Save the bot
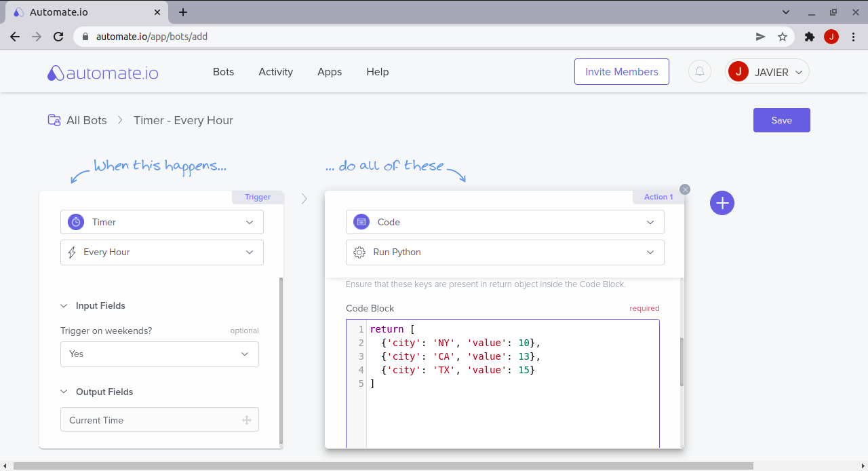The height and width of the screenshot is (471, 868). tap(782, 120)
